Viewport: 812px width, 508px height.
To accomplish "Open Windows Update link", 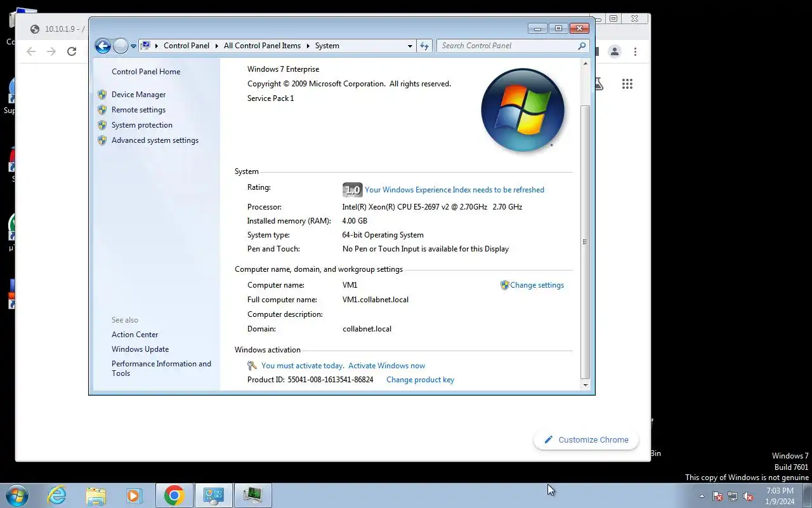I will [x=140, y=349].
